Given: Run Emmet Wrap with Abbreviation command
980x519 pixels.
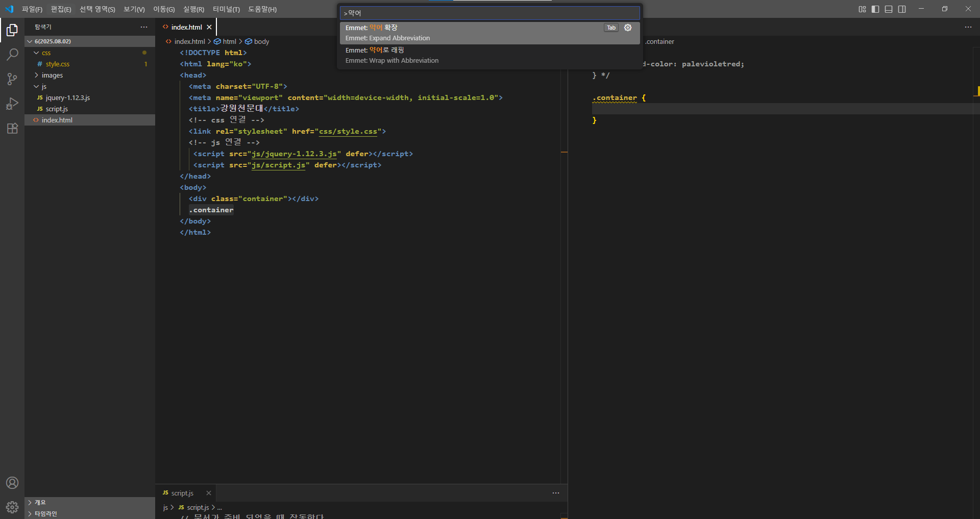Looking at the screenshot, I should point(489,55).
